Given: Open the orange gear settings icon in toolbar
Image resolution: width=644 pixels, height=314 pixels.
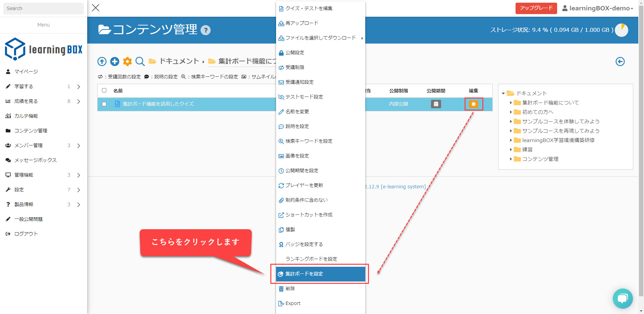Looking at the screenshot, I should coord(127,61).
